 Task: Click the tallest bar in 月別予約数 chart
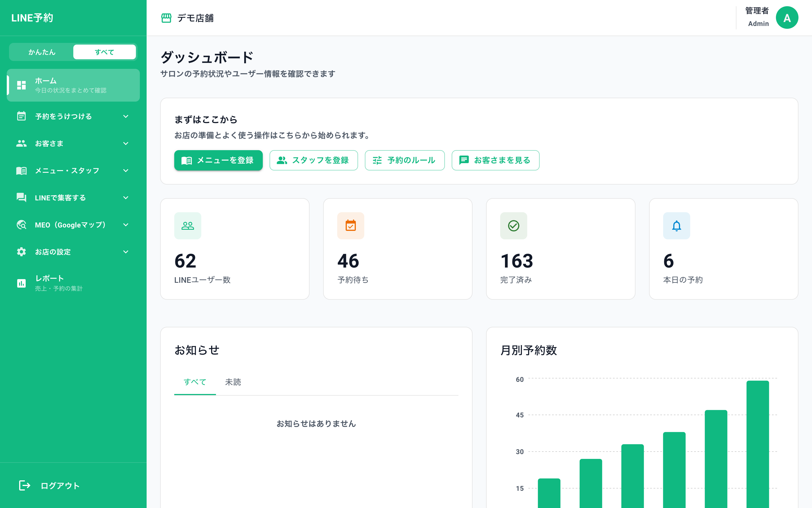[x=757, y=444]
